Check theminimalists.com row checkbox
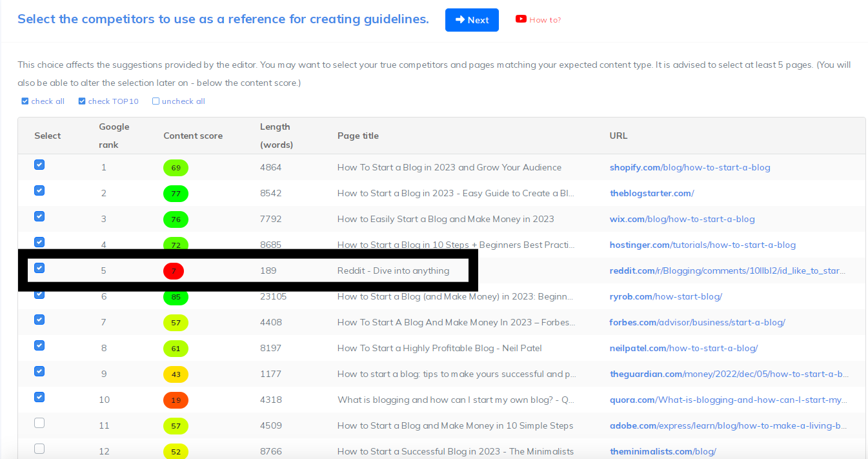Viewport: 868px width, 459px height. coord(39,449)
